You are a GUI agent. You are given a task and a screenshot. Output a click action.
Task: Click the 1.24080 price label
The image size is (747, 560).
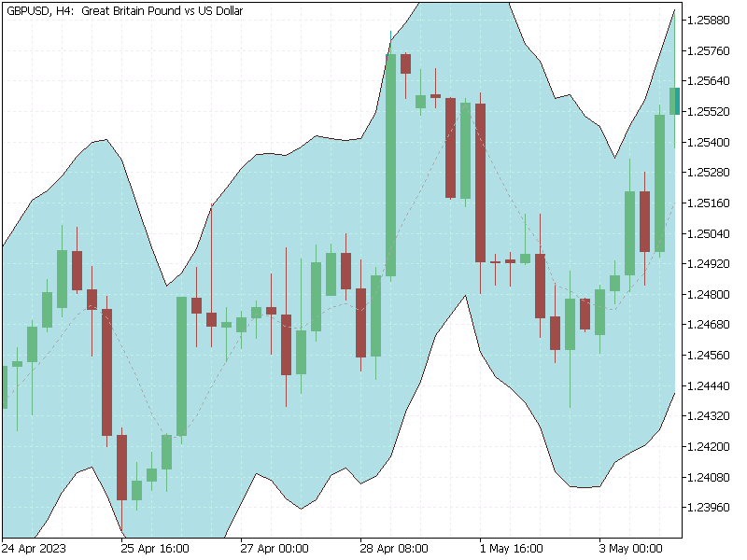tap(709, 477)
